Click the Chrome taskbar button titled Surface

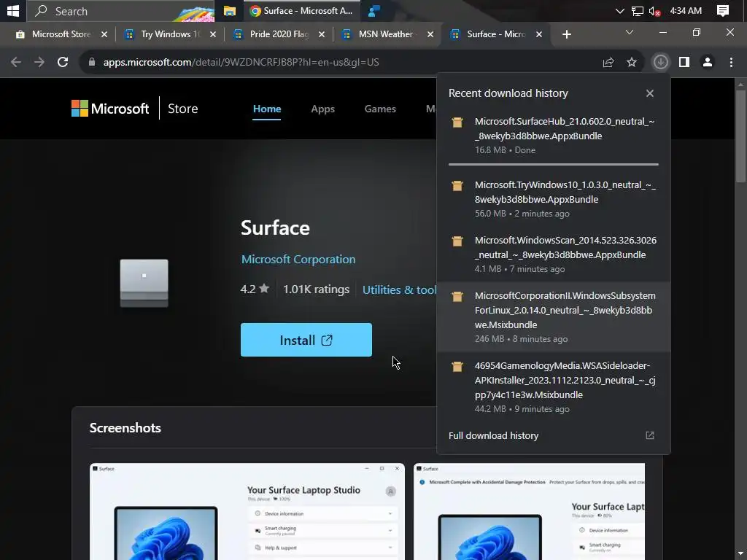coord(301,10)
